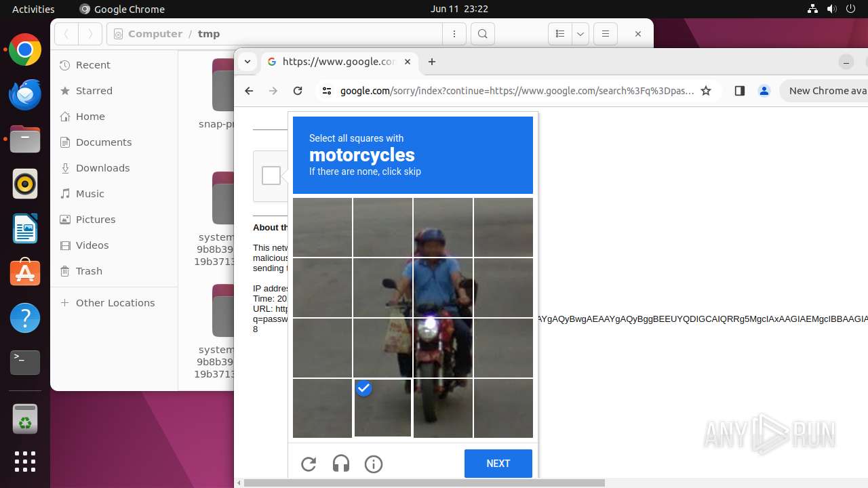Click Files back navigation arrow

[66, 34]
